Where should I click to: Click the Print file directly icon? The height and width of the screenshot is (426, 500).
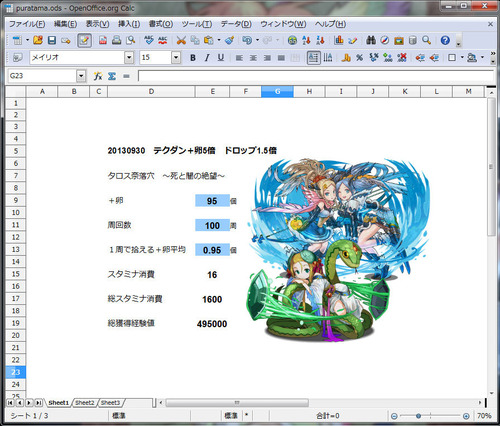click(116, 41)
